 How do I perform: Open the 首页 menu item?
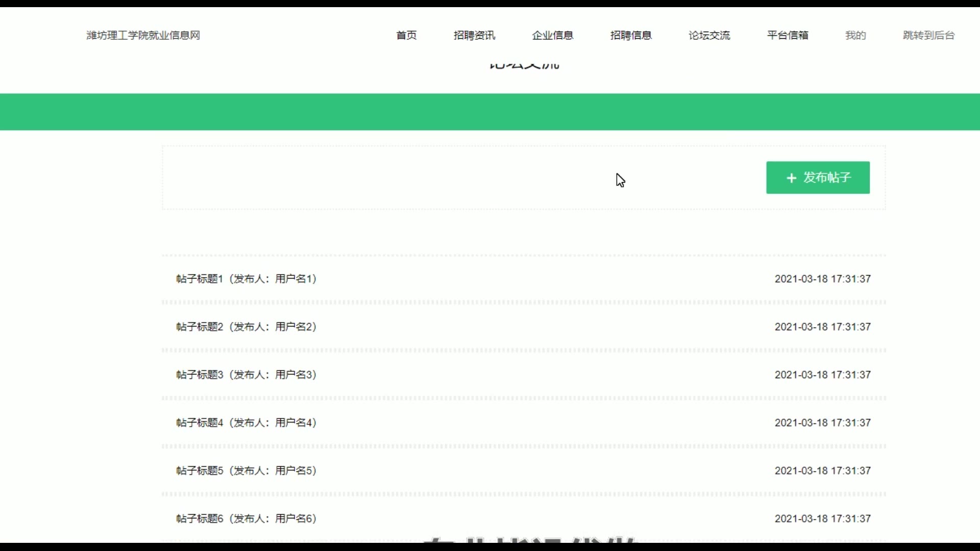406,35
